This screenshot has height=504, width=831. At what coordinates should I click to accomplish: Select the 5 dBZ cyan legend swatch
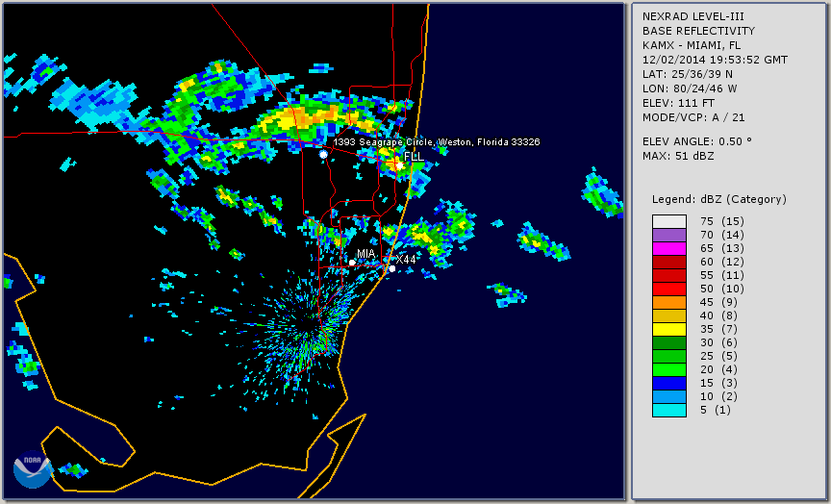point(669,410)
